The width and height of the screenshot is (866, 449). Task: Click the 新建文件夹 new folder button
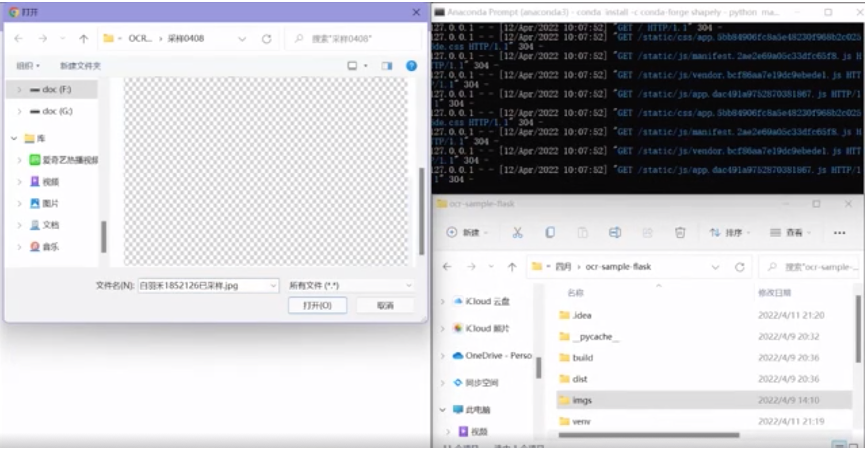coord(80,65)
